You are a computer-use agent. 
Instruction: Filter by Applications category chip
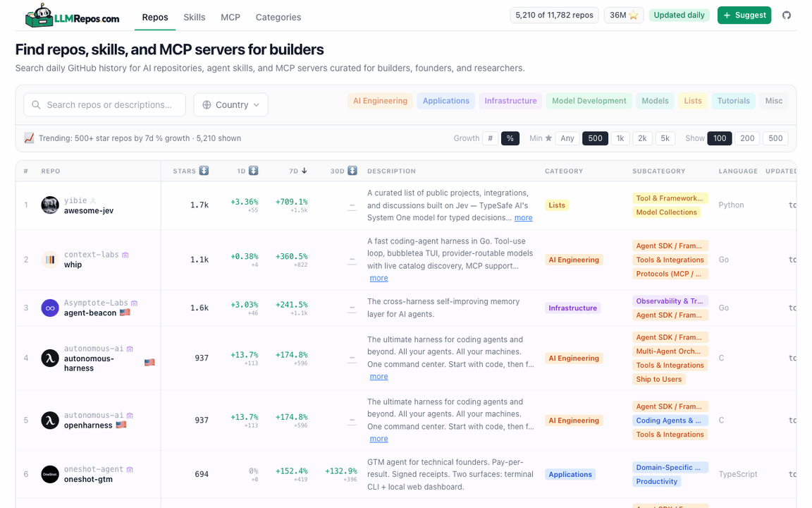pos(446,101)
